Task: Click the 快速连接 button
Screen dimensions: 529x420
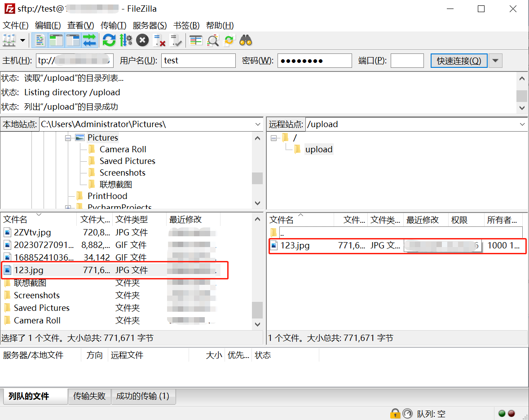Action: (x=459, y=61)
